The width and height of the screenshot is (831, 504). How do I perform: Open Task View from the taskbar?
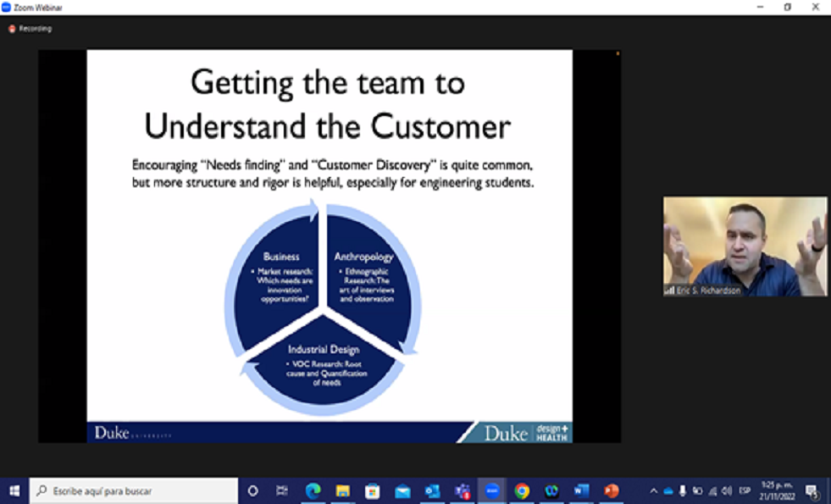(282, 490)
